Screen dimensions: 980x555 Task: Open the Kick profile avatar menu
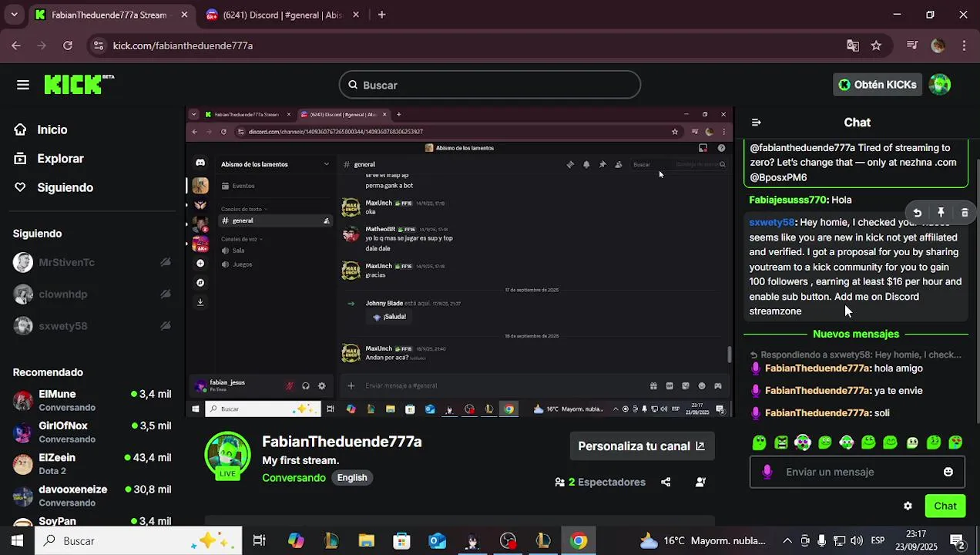pos(940,85)
